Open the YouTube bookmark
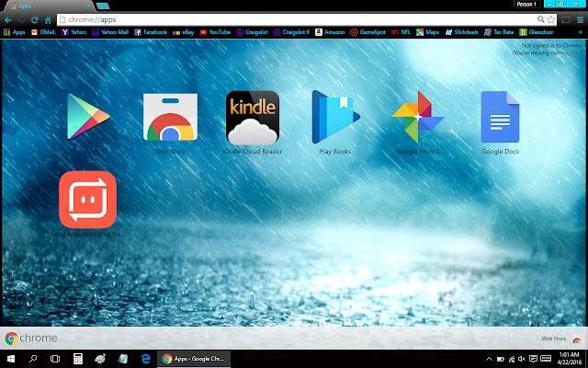This screenshot has height=368, width=588. tap(215, 32)
